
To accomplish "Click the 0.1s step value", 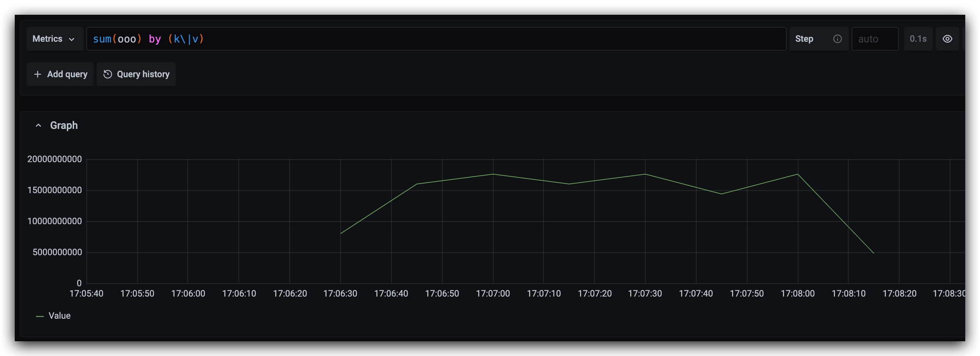I will pos(918,39).
